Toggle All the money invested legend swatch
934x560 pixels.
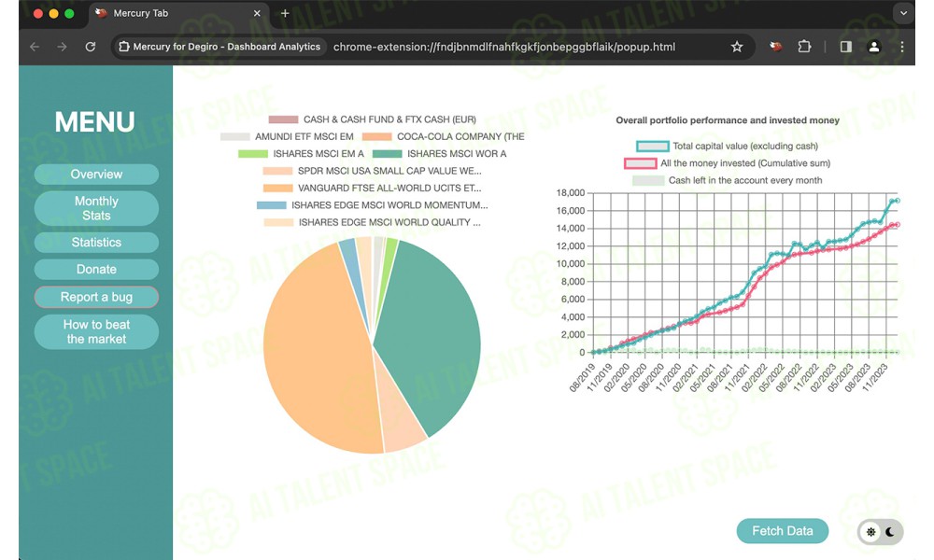coord(641,163)
